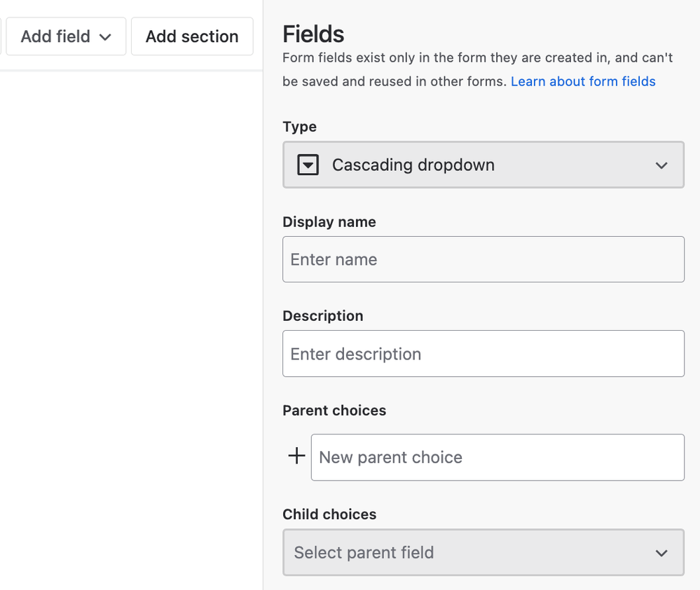Focus the Display name Enter name field
Screen dimensions: 700x590
coord(483,259)
